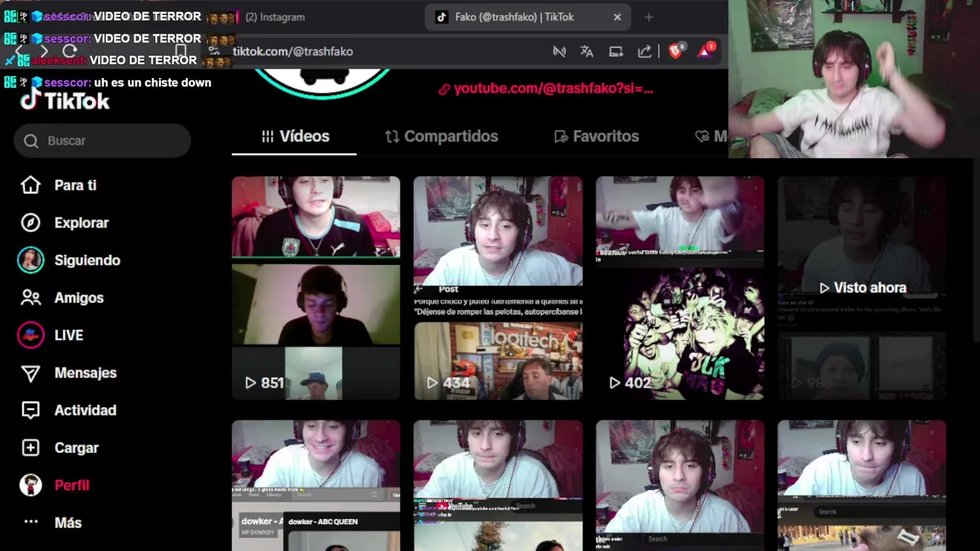The width and height of the screenshot is (980, 551).
Task: Open the Siguiendo feed
Action: 87,260
